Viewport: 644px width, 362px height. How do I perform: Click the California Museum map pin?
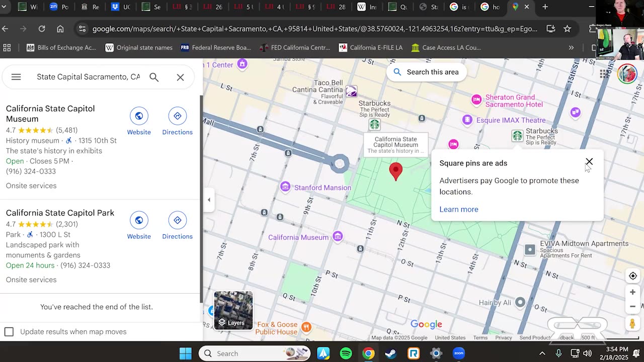338,236
